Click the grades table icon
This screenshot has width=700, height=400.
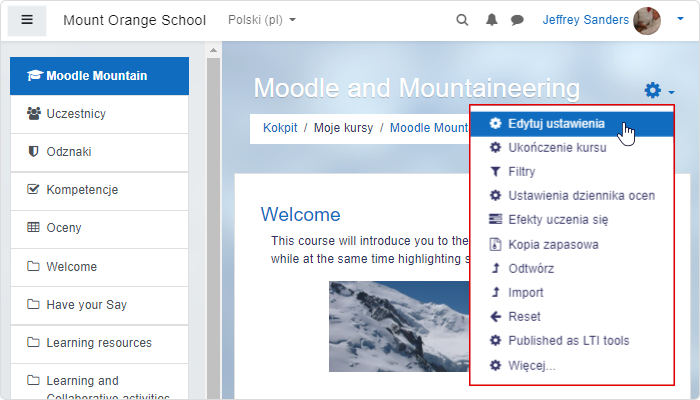[x=33, y=227]
